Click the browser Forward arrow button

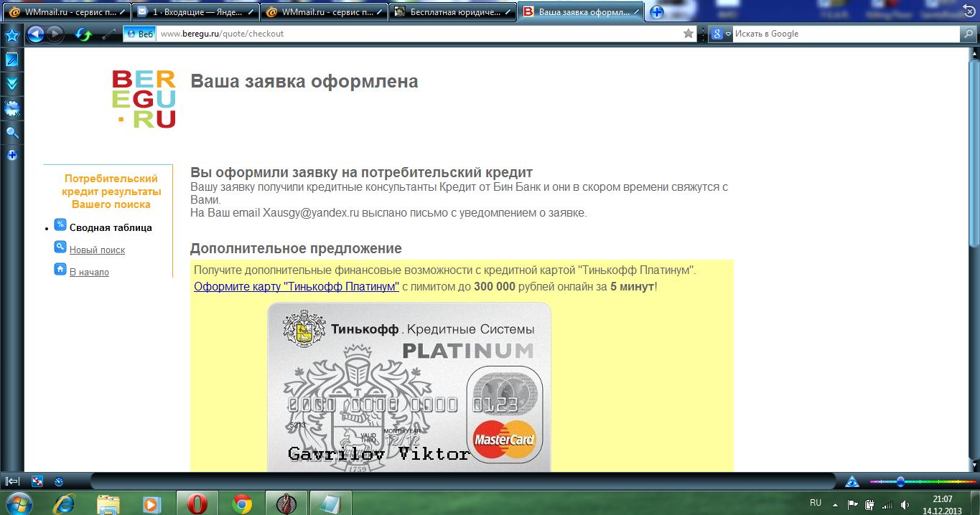(55, 34)
